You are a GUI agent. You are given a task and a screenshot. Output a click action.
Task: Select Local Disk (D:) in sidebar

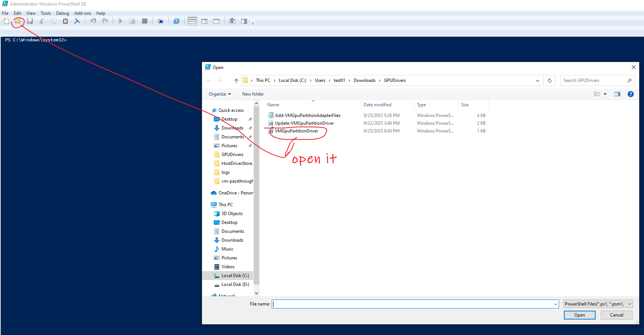[x=235, y=284]
